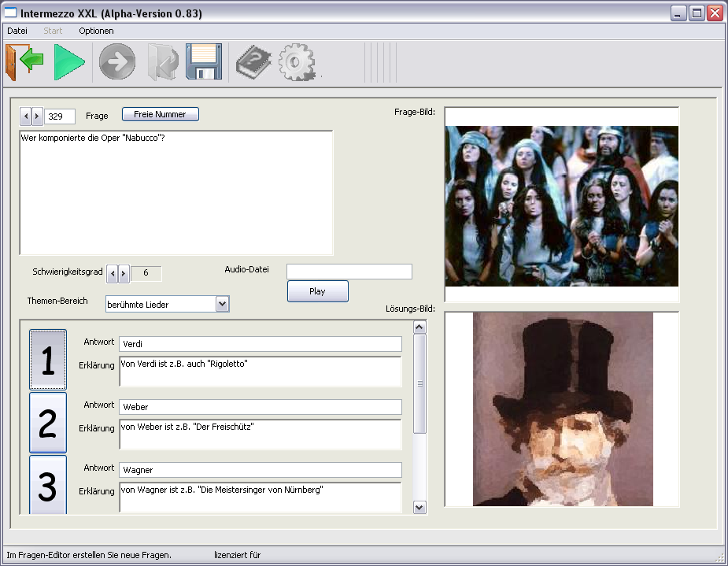Increase Schwierigkeitsgrad with right arrow

click(124, 273)
